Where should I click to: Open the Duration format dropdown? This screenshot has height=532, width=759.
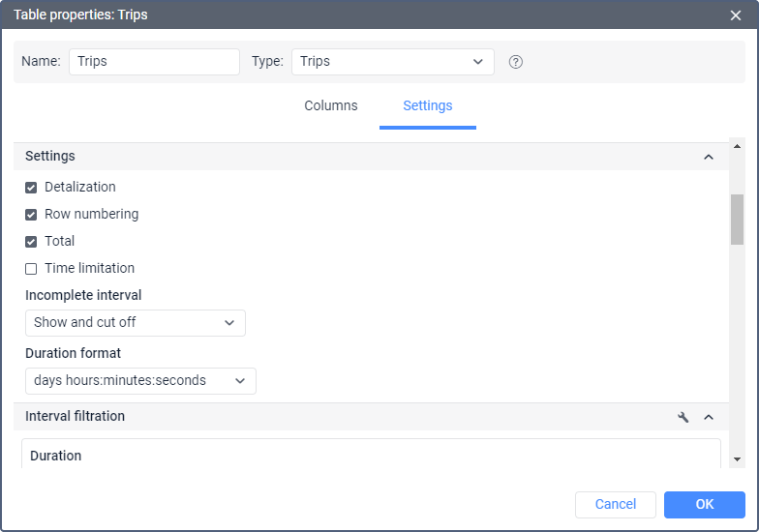coord(140,381)
